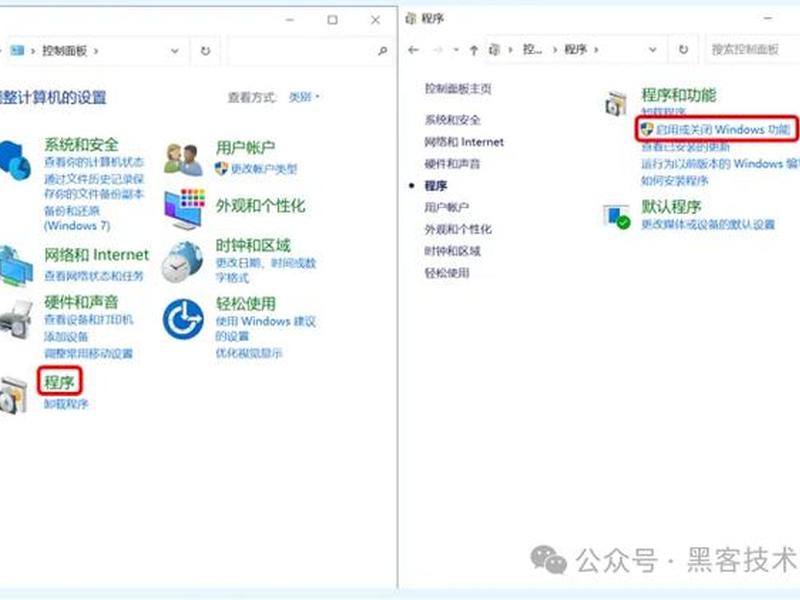800x600 pixels.
Task: Click 查看设备和打印机 link
Action: tap(88, 320)
